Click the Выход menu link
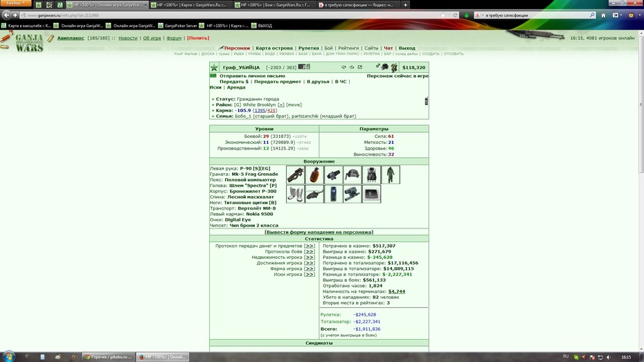Screen dimensions: 644x362 tap(406, 48)
